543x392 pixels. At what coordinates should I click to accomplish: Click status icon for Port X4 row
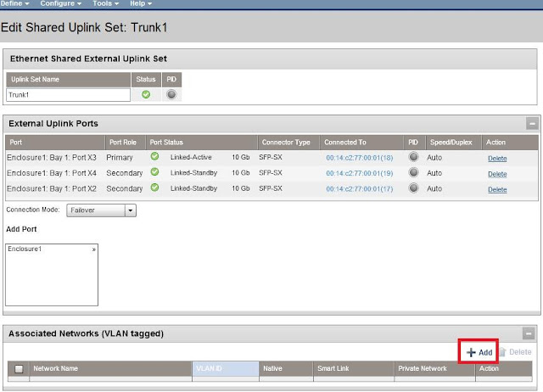click(154, 172)
